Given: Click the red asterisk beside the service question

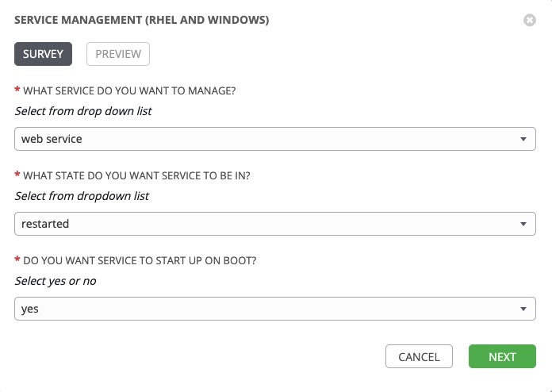Looking at the screenshot, I should [17, 91].
